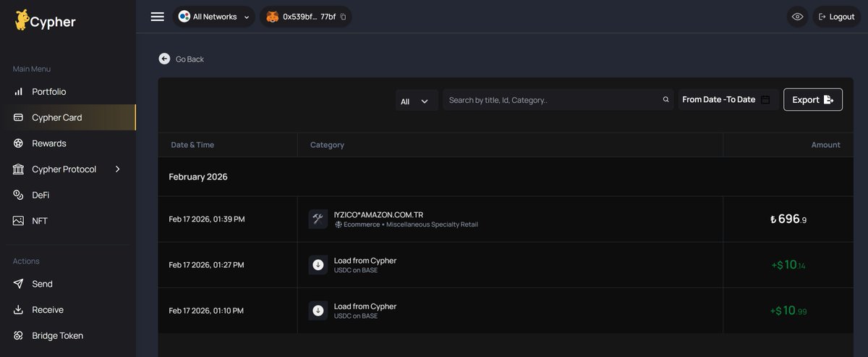Click the Cypher Card icon
The height and width of the screenshot is (357, 868).
(18, 117)
